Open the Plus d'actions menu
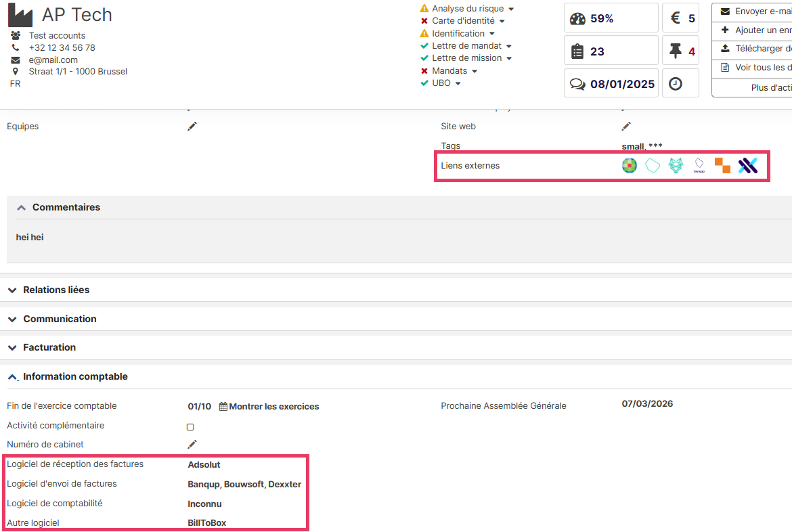Viewport: 792px width, 532px height. (x=753, y=87)
